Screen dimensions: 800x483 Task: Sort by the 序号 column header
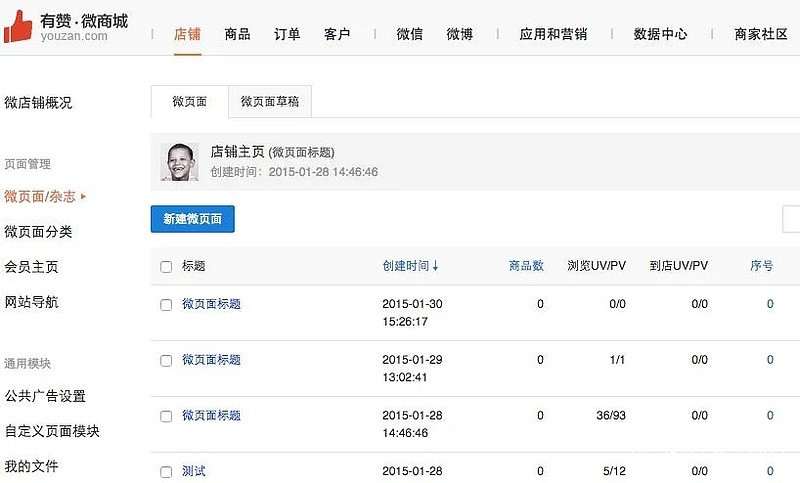pyautogui.click(x=761, y=266)
